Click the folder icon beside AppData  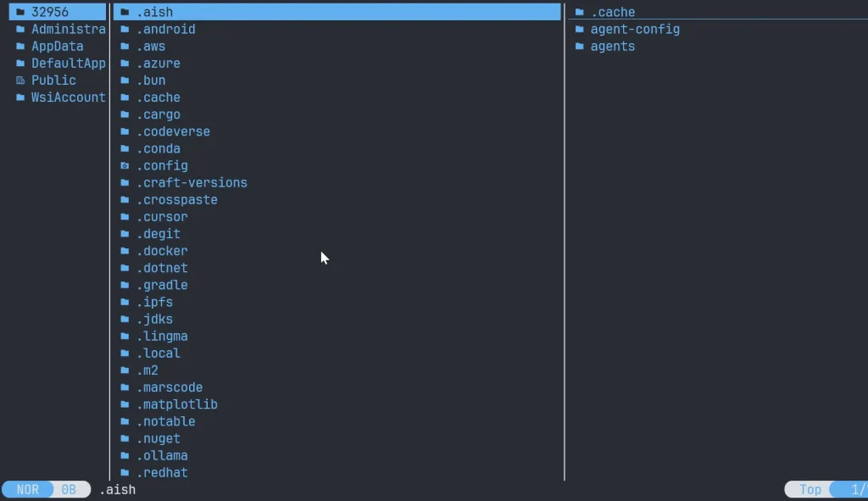tap(20, 47)
